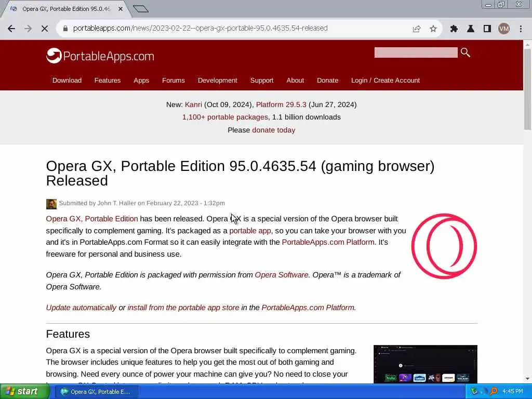Image resolution: width=532 pixels, height=399 pixels.
Task: Click the Features section heading
Action: tap(68, 334)
